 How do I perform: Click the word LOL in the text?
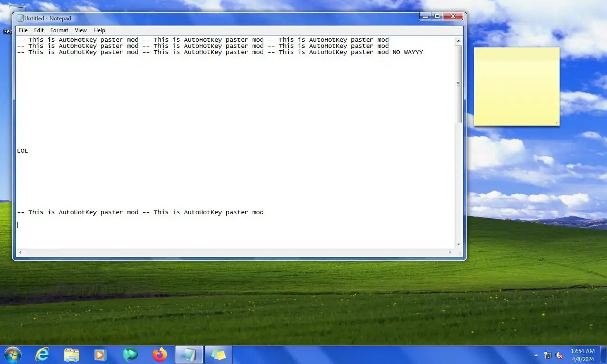pyautogui.click(x=23, y=151)
